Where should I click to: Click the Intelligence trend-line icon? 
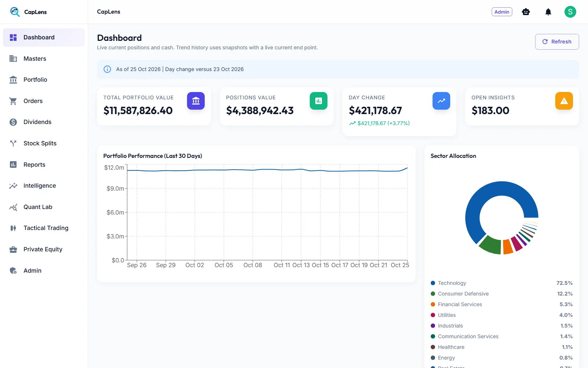[x=13, y=186]
